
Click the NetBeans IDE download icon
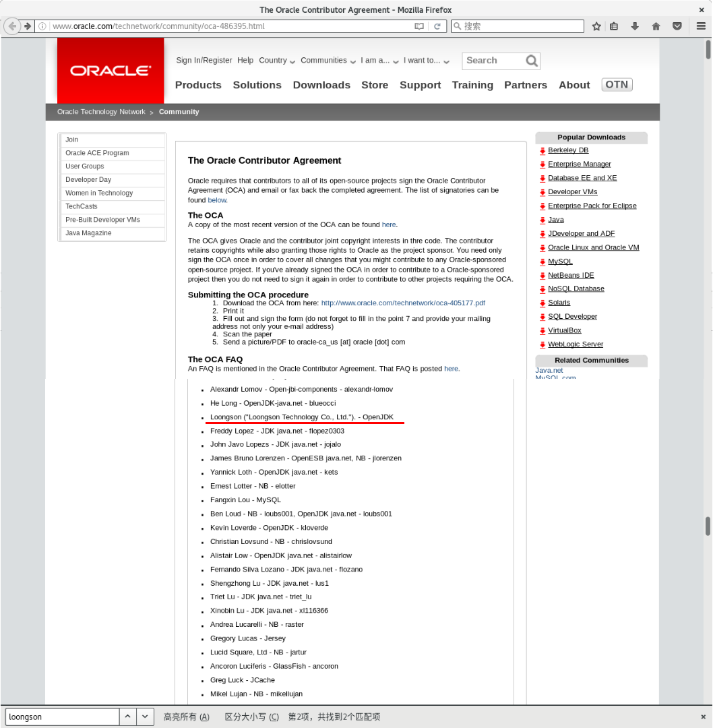(x=542, y=276)
